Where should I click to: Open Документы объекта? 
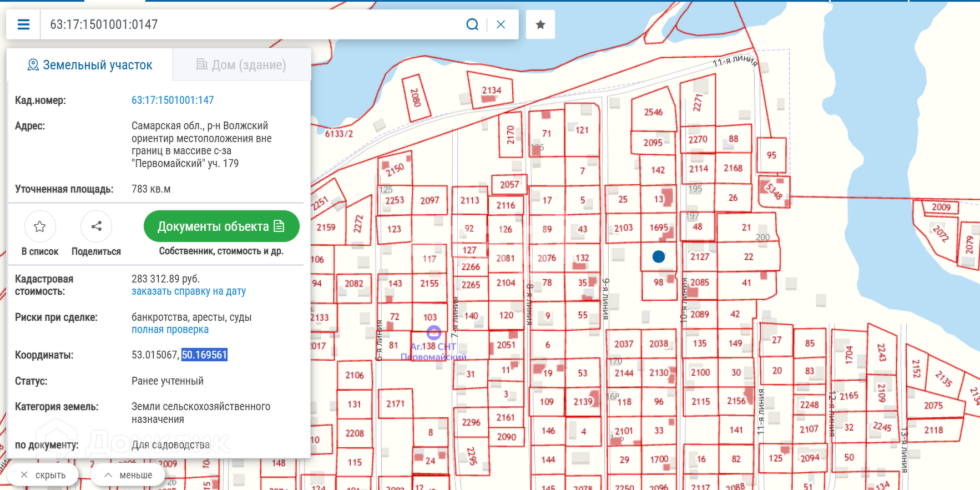pyautogui.click(x=221, y=226)
